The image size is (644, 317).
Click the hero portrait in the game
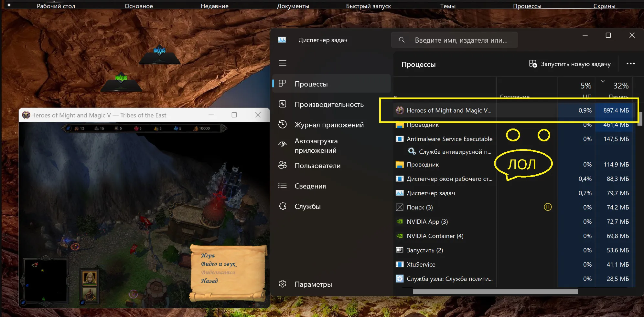(90, 278)
